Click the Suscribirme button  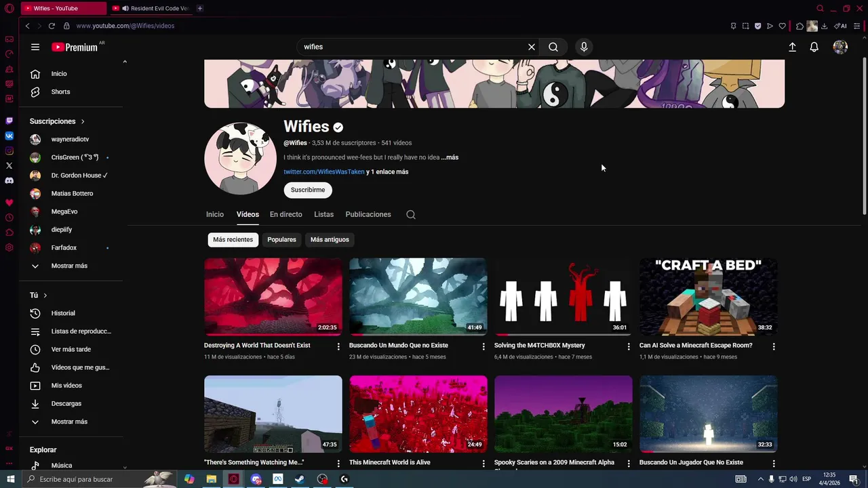(x=308, y=190)
